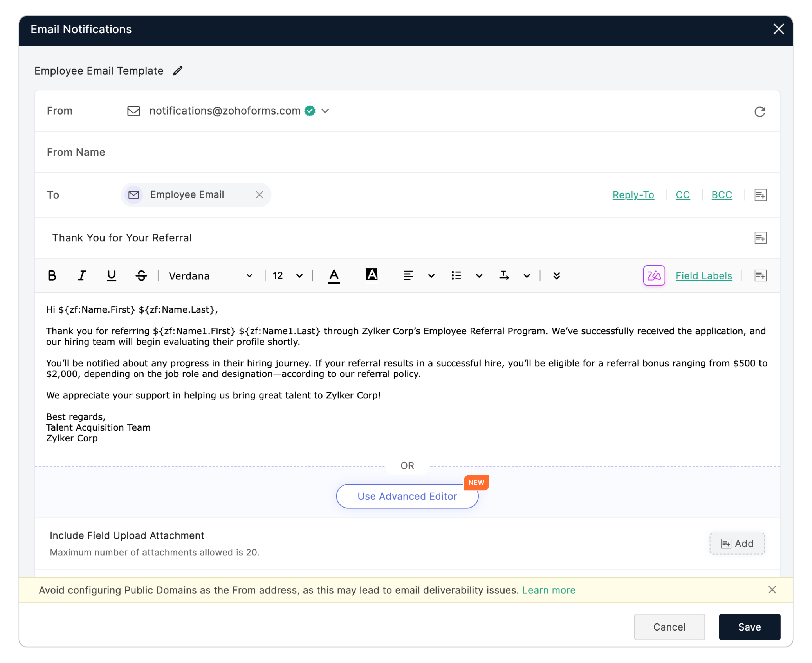Remove the Employee Email recipient chip
The width and height of the screenshot is (812, 663).
pyautogui.click(x=259, y=195)
